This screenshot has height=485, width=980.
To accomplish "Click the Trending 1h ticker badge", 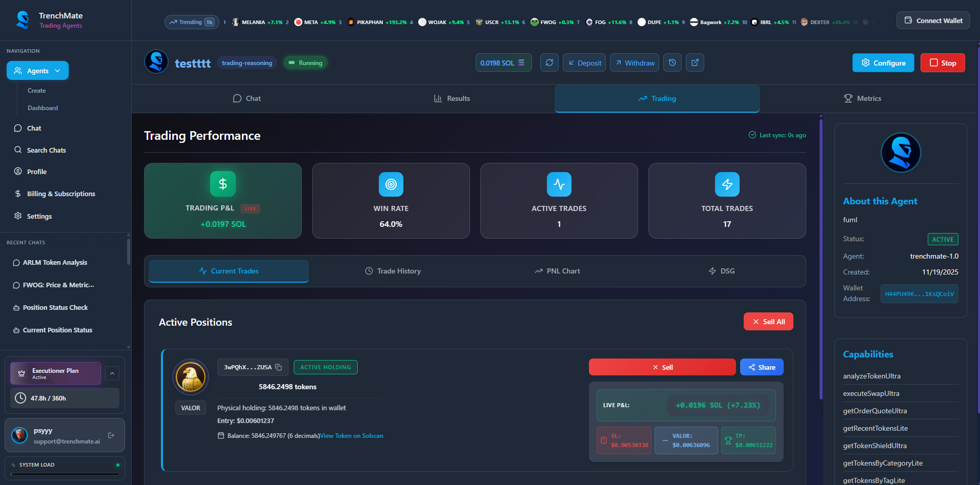I will pos(191,22).
